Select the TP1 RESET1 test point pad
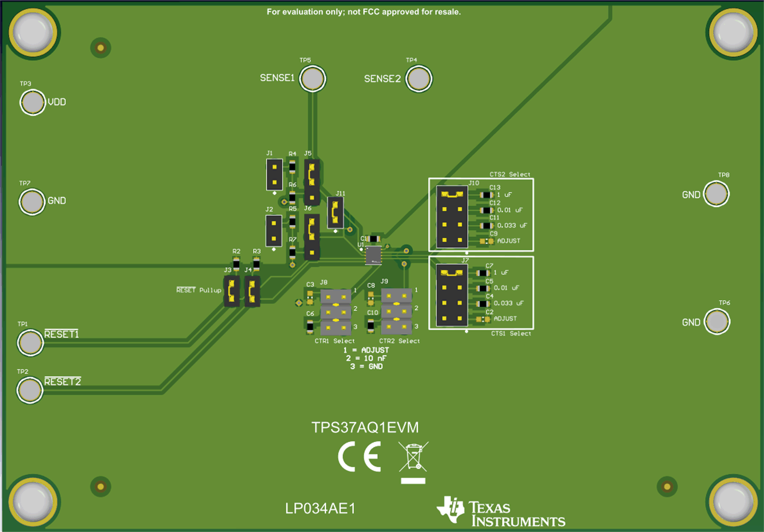764x532 pixels. point(31,342)
